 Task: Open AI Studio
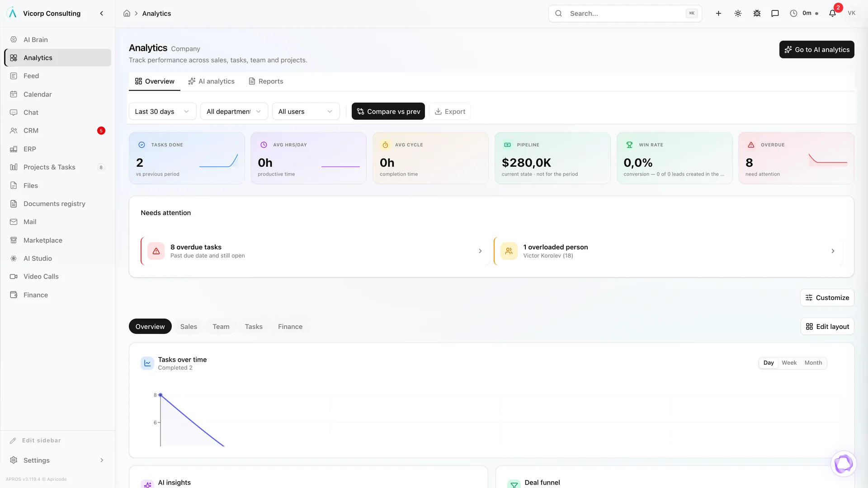tap(57, 258)
